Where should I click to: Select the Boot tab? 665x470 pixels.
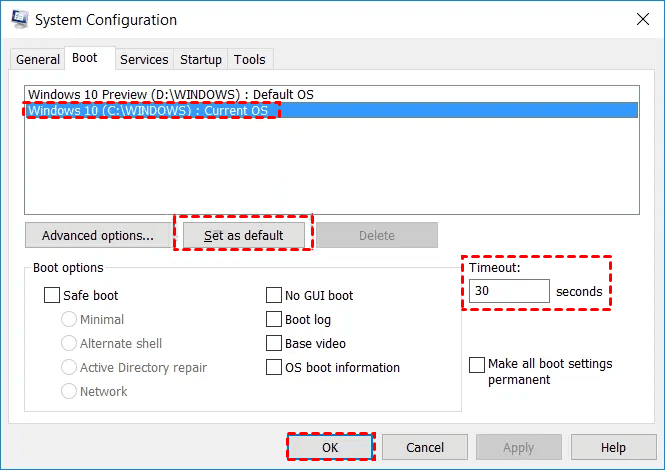89,58
